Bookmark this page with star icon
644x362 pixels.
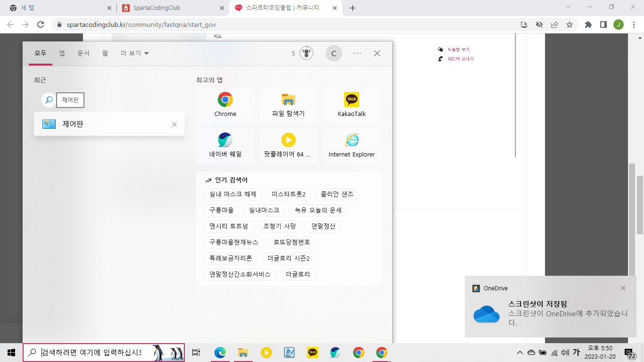tap(570, 25)
